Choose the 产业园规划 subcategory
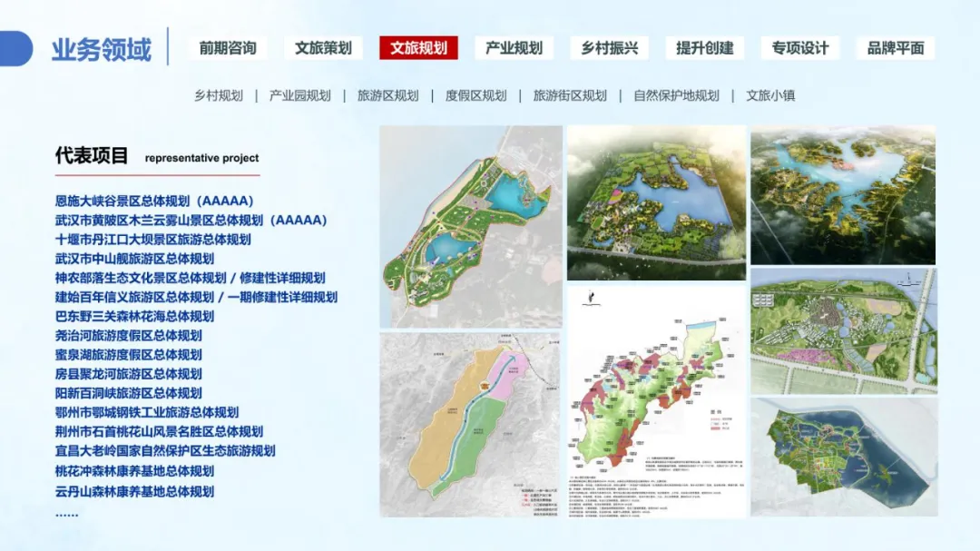 [x=299, y=95]
